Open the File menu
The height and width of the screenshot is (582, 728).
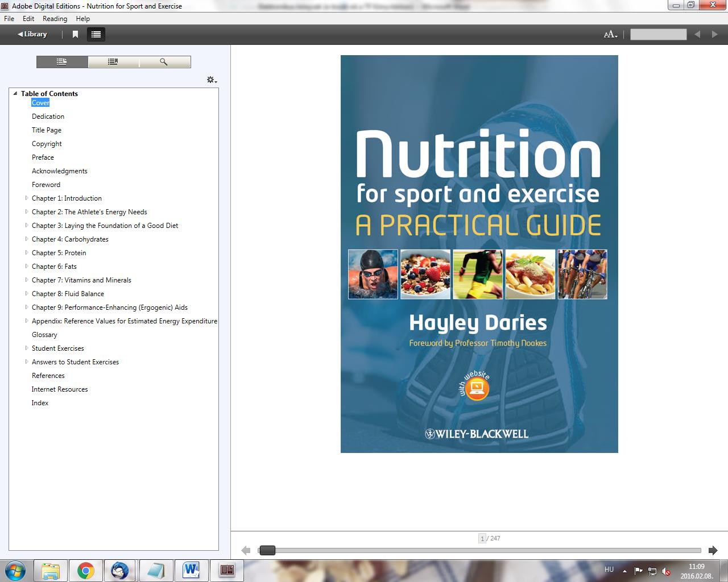click(9, 19)
